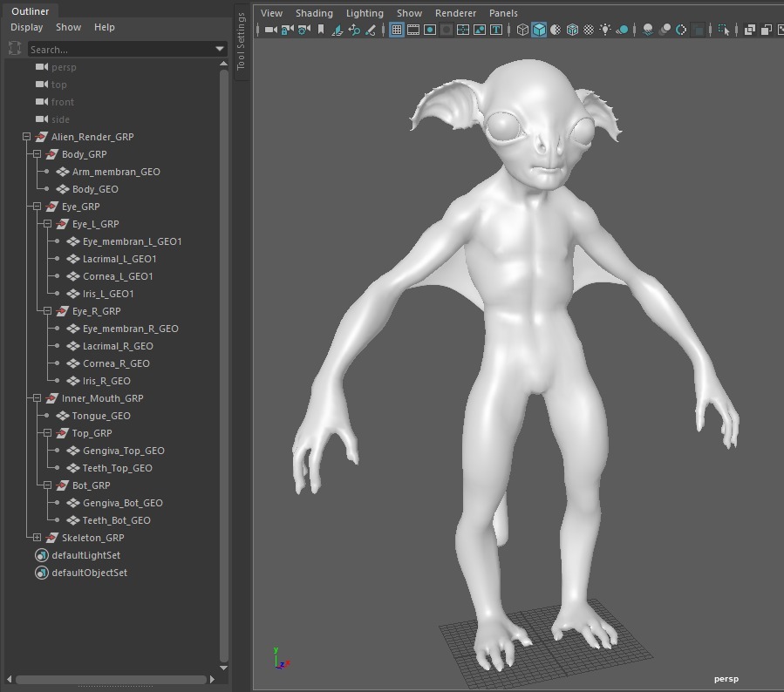Screen dimensions: 784x692
Task: Click the defaultLightSet set icon
Action: click(x=42, y=555)
